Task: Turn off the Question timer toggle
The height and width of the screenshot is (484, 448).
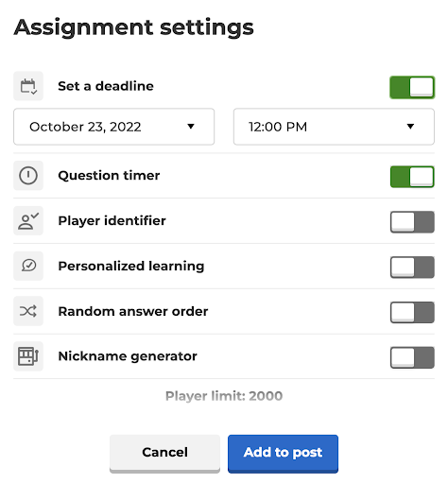Action: [x=412, y=177]
